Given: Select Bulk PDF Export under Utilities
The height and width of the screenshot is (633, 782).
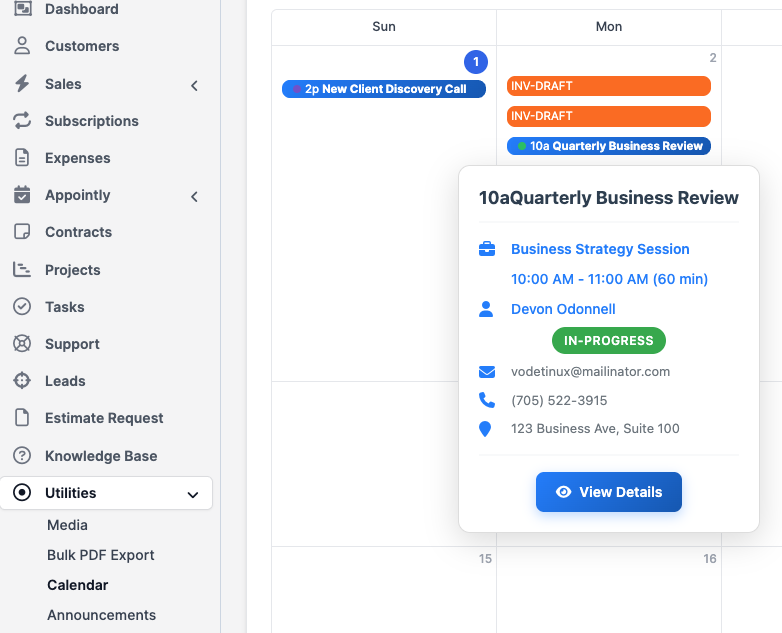Looking at the screenshot, I should click(x=100, y=555).
